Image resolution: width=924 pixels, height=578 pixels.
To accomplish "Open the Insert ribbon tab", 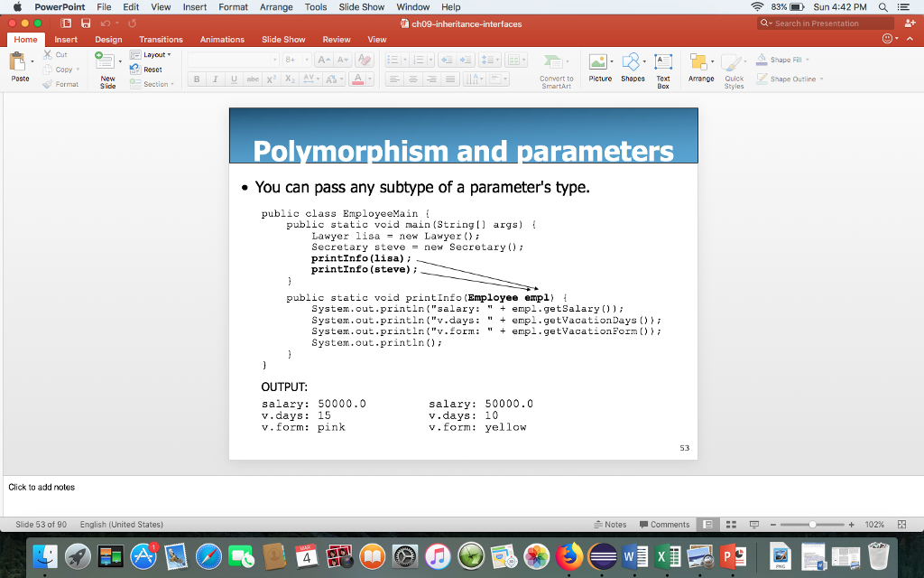I will click(x=66, y=40).
